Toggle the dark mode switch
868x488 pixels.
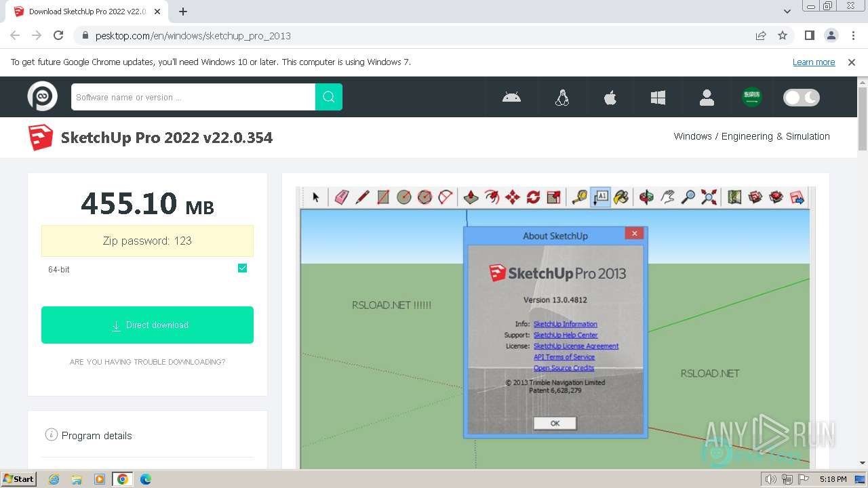click(802, 98)
